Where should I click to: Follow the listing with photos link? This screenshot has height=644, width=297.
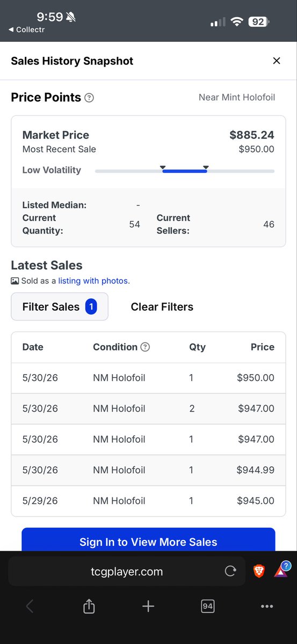click(x=94, y=281)
